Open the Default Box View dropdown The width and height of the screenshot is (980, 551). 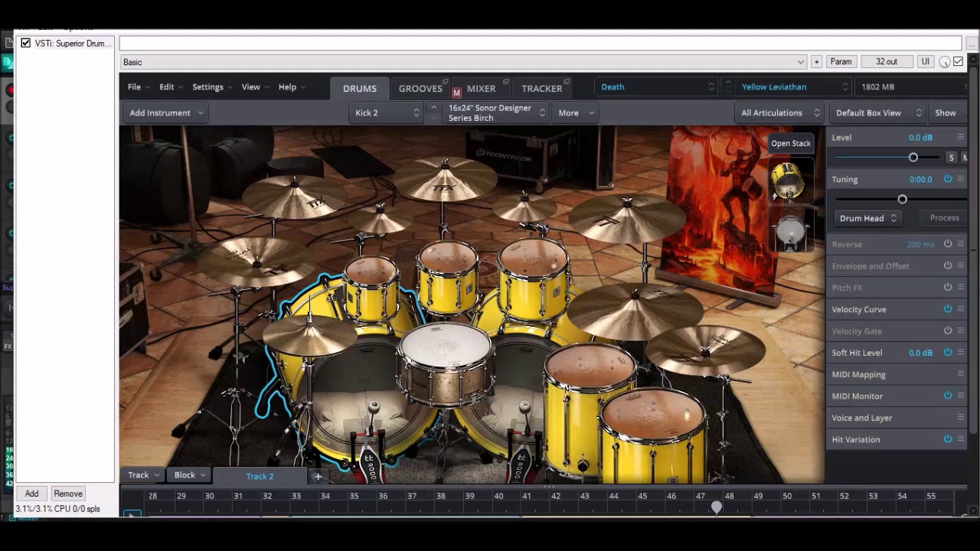(877, 112)
